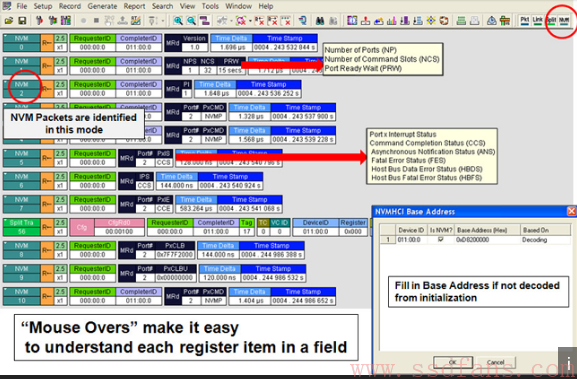Open the View menu

[187, 6]
